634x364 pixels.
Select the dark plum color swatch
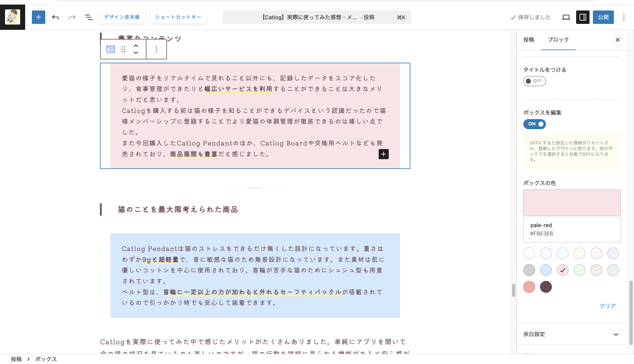click(546, 287)
